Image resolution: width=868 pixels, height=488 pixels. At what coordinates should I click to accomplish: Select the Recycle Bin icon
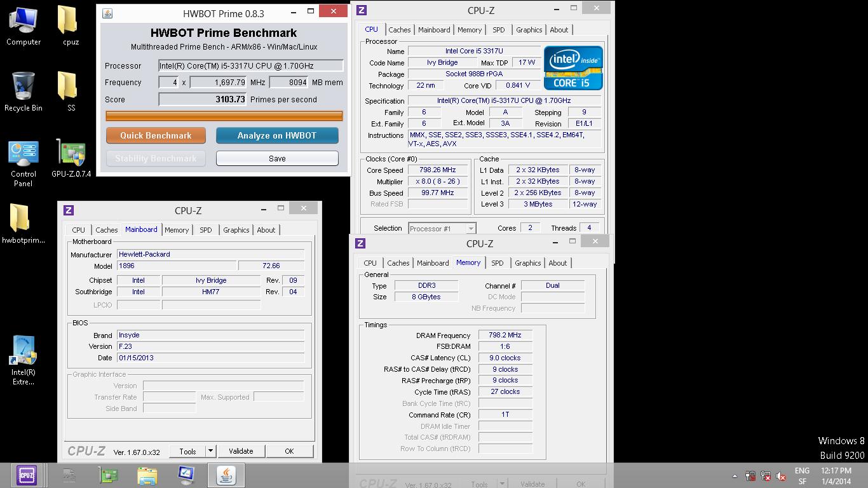pos(24,91)
